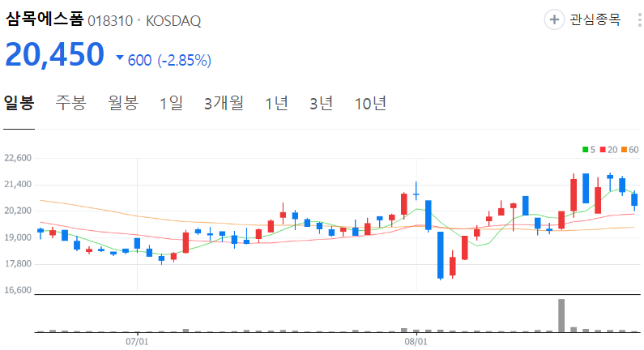644x350 pixels.
Task: Show the 10년 chart range
Action: click(x=370, y=103)
